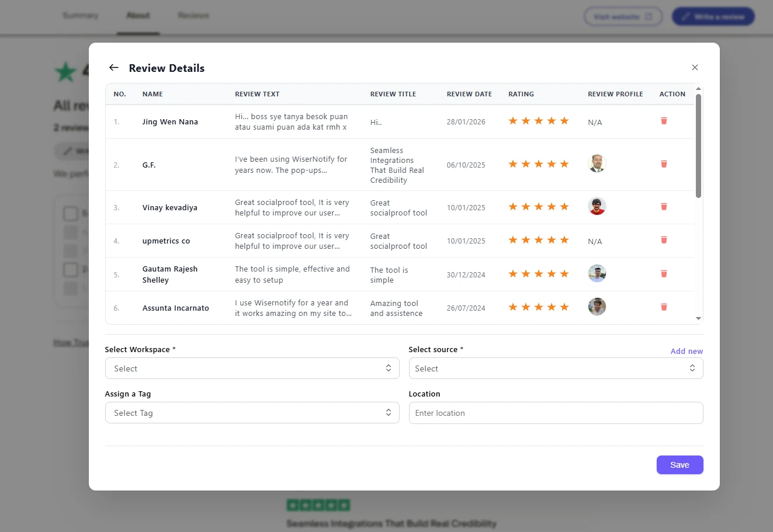Click review text I've been using WiserNotify

pyautogui.click(x=291, y=165)
